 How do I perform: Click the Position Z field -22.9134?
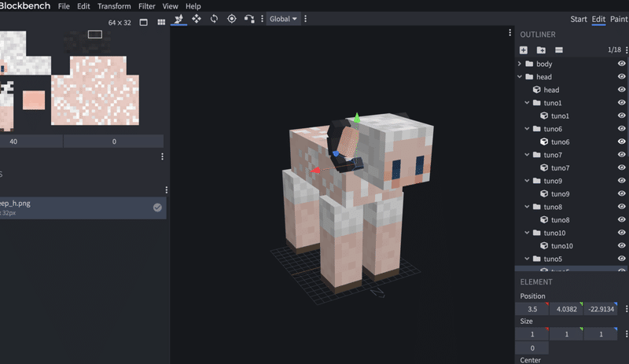click(x=601, y=309)
